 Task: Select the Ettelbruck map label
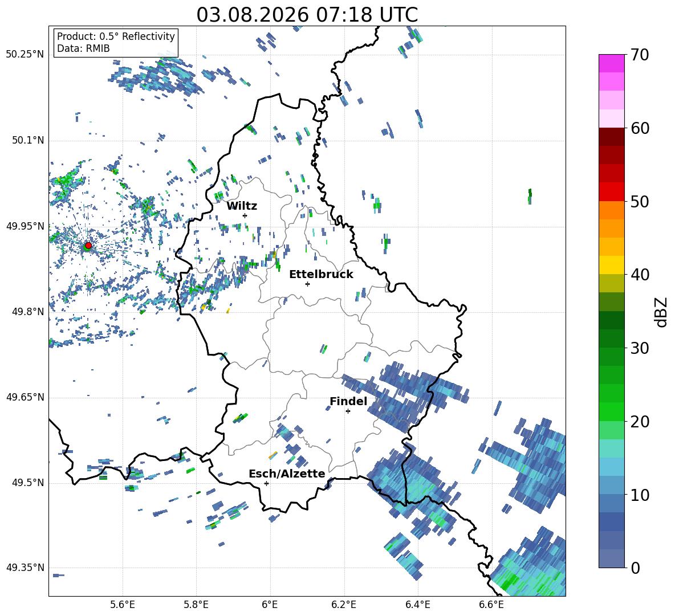(321, 275)
